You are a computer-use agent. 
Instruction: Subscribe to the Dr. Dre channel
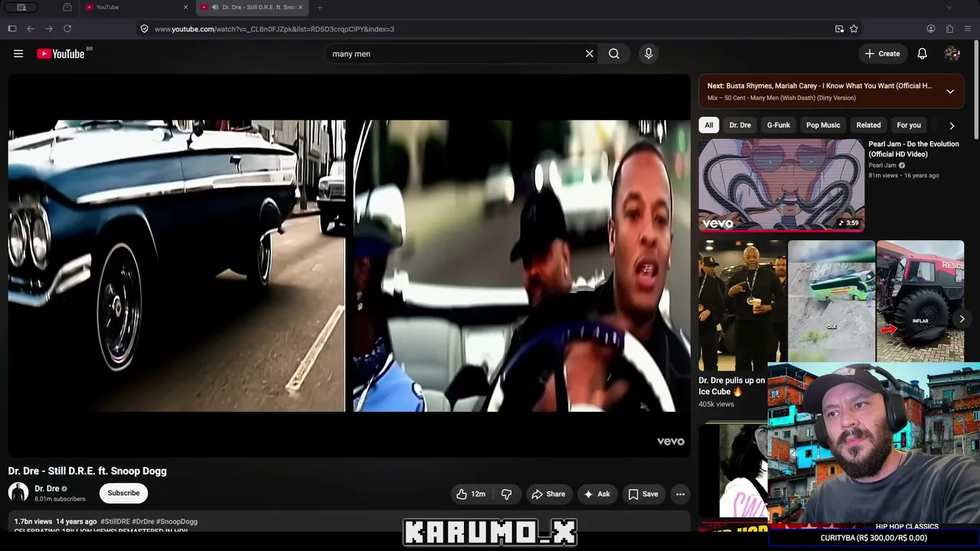tap(123, 494)
